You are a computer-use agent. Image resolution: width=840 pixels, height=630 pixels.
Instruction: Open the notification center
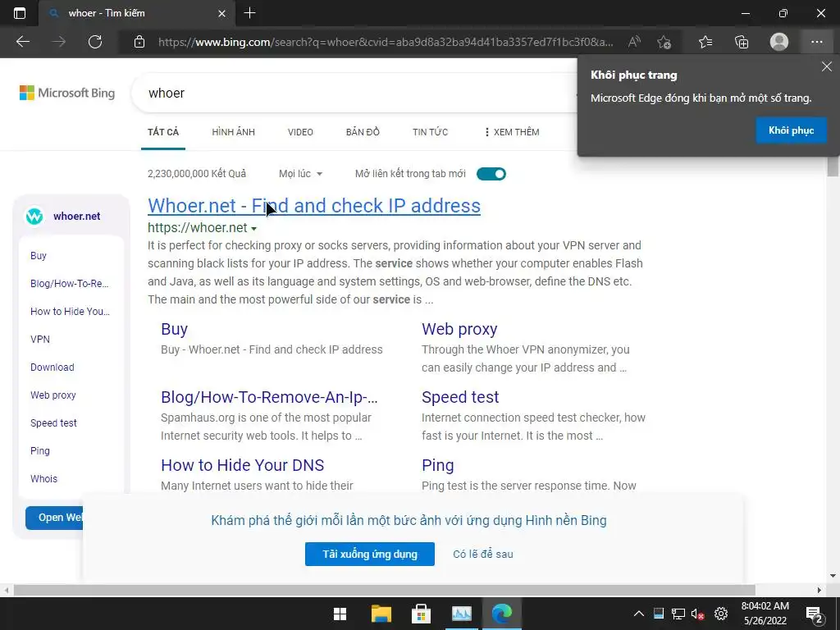815,614
